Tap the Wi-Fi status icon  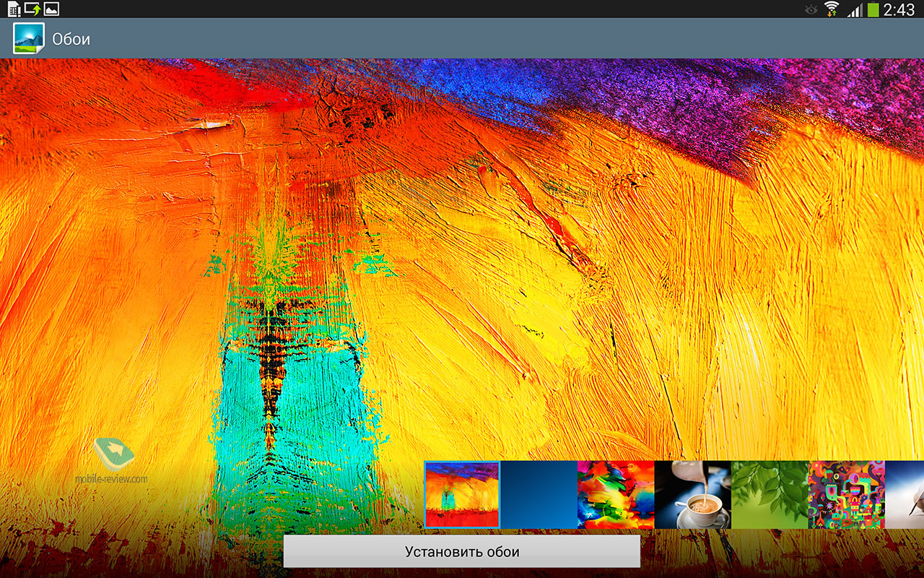point(832,9)
